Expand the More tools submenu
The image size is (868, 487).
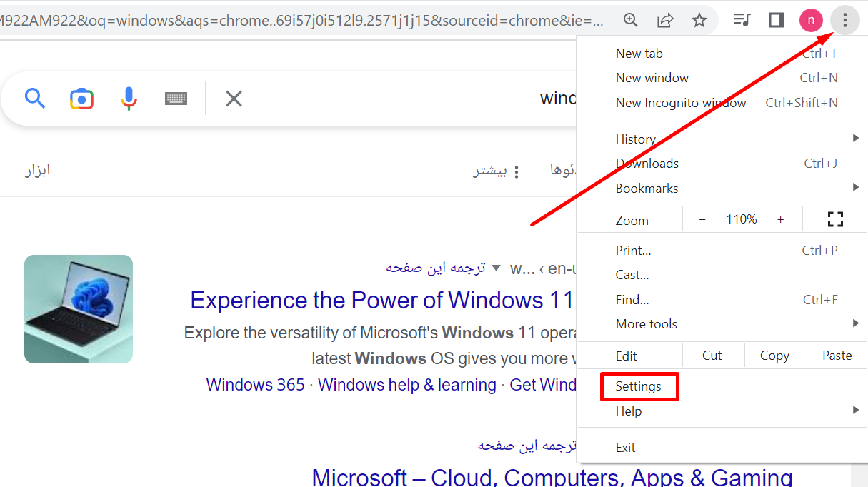pyautogui.click(x=722, y=324)
